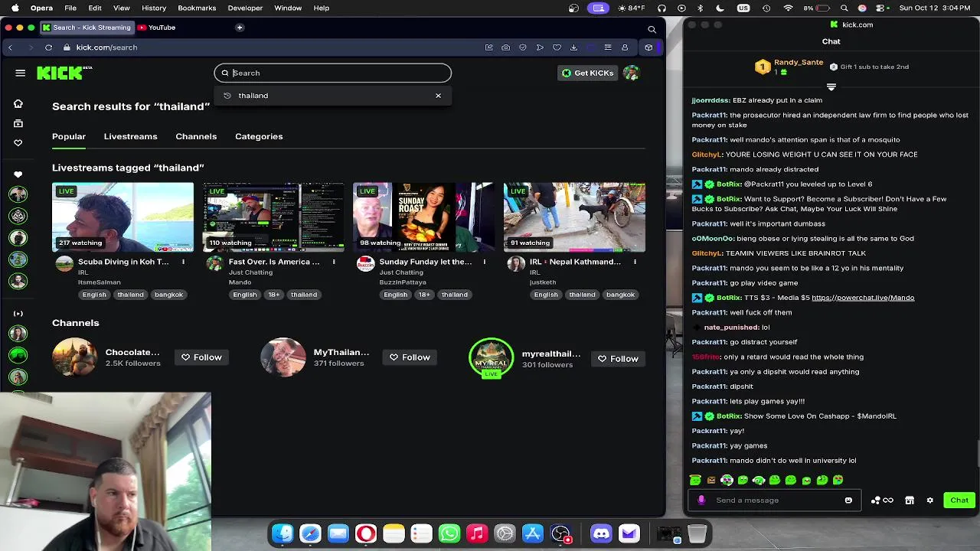This screenshot has width=980, height=551.
Task: Go to Kick home via sidebar house icon
Action: [18, 103]
